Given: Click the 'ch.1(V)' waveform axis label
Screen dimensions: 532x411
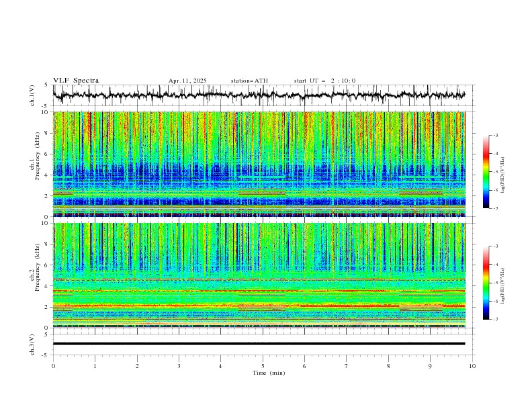Looking at the screenshot, I should pos(32,95).
